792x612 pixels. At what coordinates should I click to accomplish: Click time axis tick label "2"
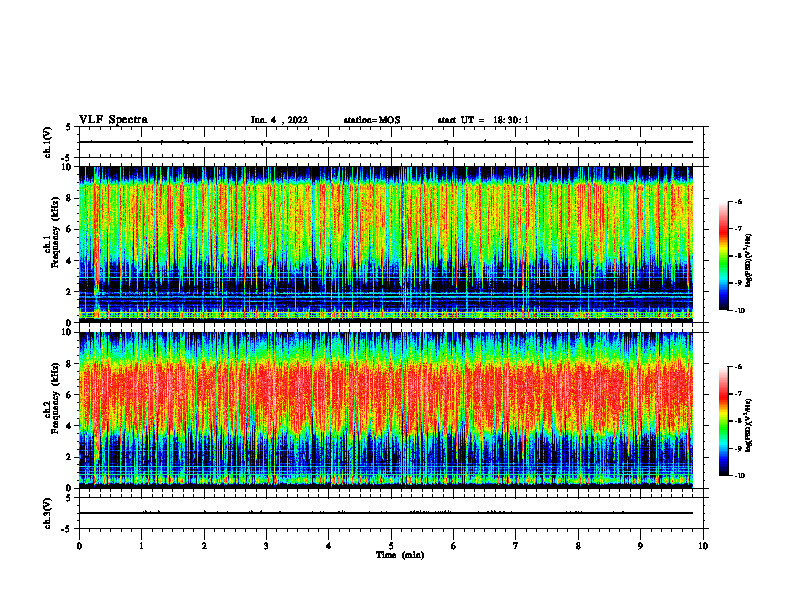click(204, 546)
